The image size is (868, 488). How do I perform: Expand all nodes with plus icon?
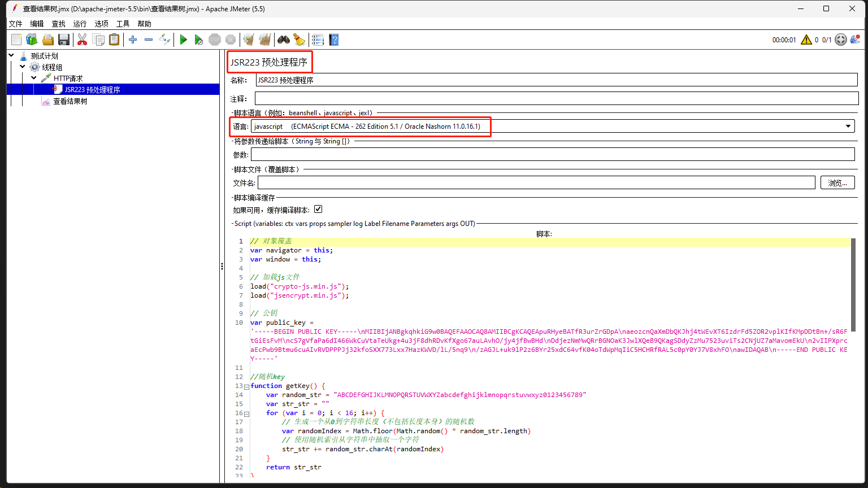[x=133, y=40]
